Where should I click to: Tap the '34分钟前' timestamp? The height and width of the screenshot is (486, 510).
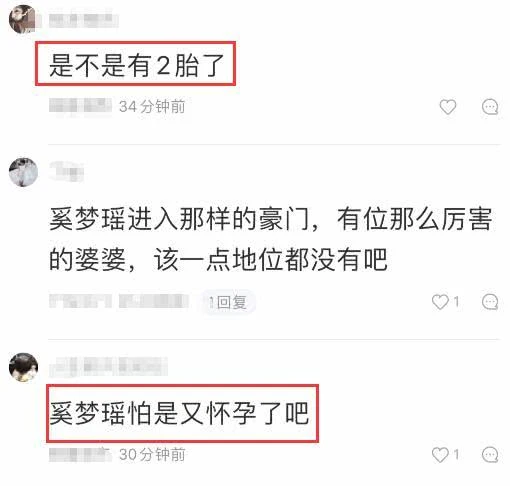coord(152,107)
